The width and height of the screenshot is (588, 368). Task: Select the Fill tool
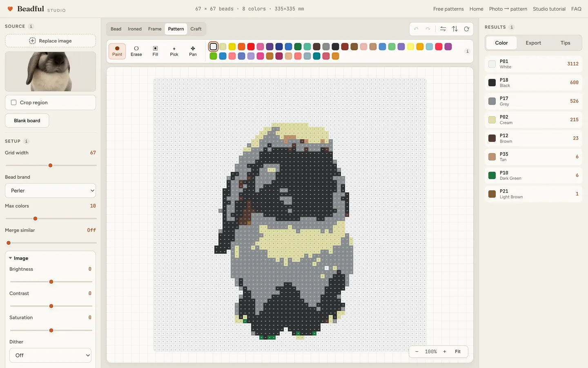click(155, 51)
